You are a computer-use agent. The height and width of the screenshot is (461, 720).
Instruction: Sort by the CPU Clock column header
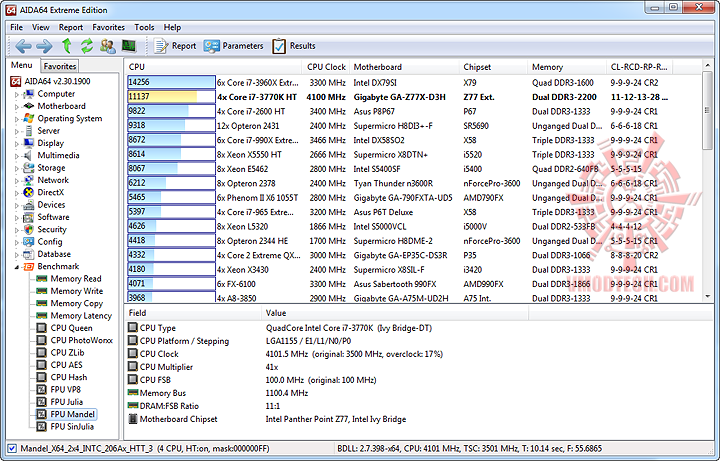click(x=326, y=67)
